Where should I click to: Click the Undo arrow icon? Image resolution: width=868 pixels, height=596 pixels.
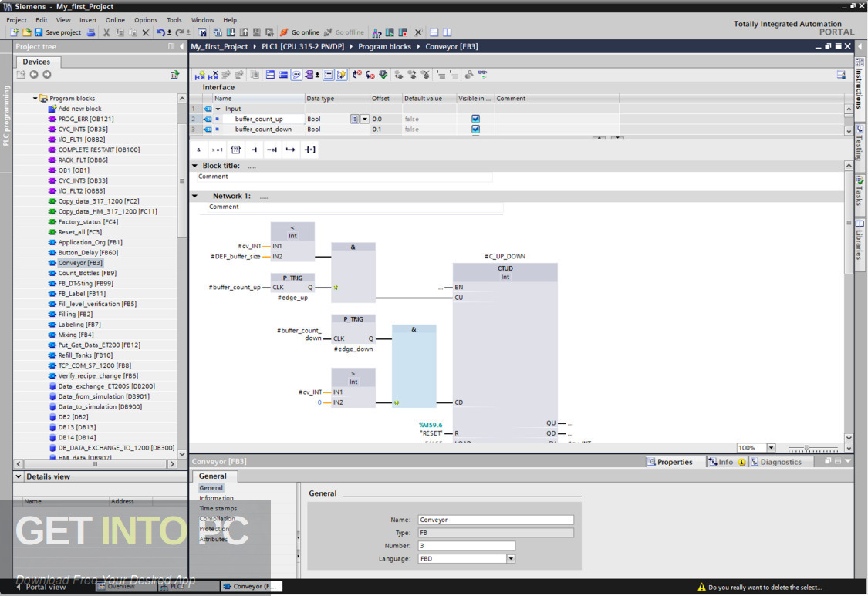point(160,32)
